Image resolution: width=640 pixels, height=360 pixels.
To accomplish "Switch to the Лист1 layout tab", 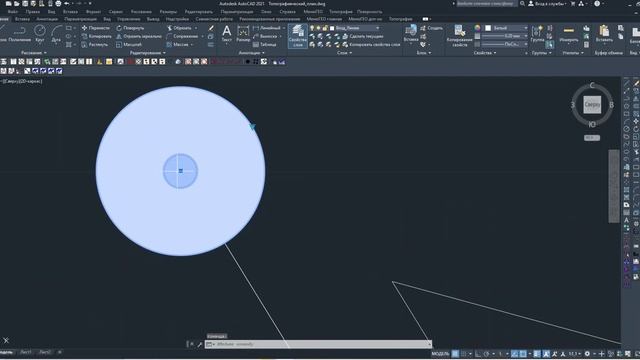I will (25, 352).
